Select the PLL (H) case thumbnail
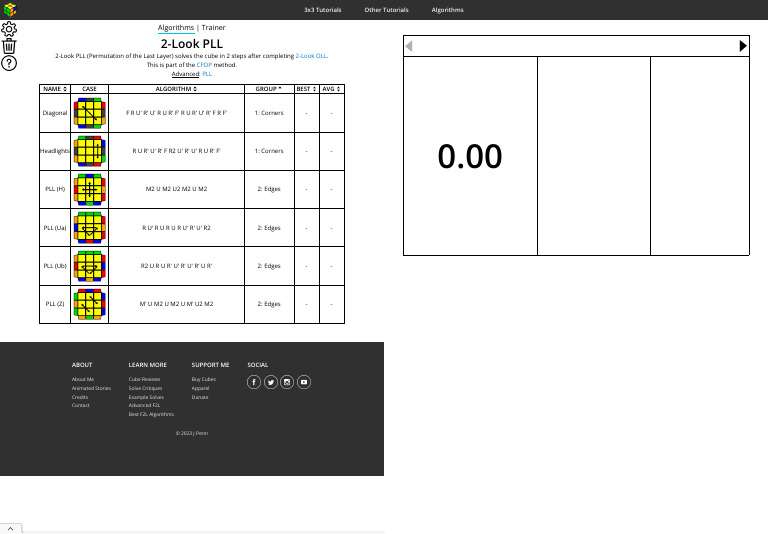 pyautogui.click(x=90, y=190)
